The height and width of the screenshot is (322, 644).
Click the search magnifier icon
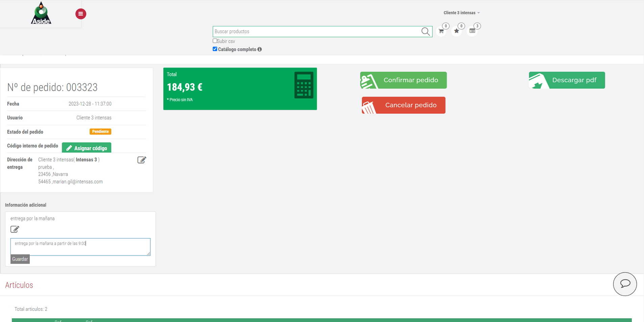click(425, 31)
